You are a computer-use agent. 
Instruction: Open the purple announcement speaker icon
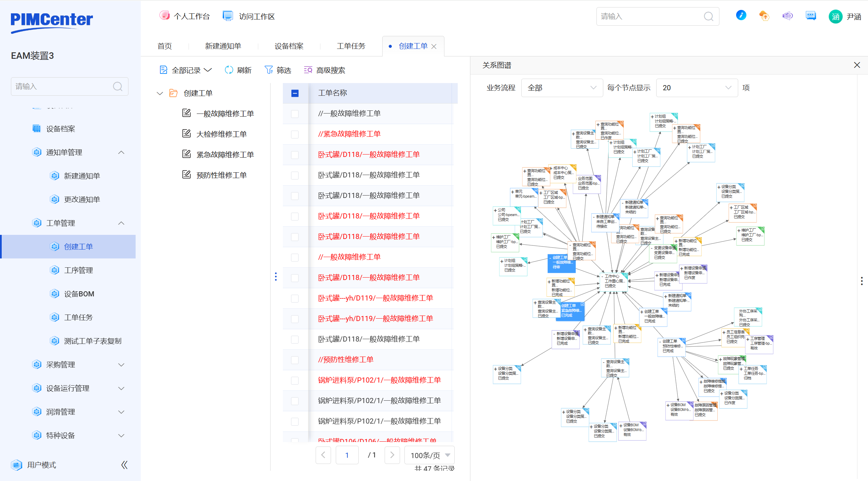[787, 16]
